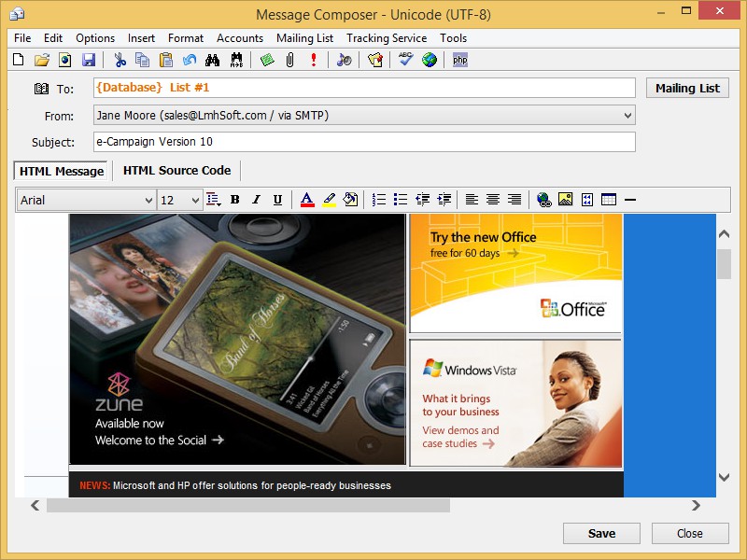Open the line spacing dropdown icon
The width and height of the screenshot is (747, 560).
click(214, 200)
